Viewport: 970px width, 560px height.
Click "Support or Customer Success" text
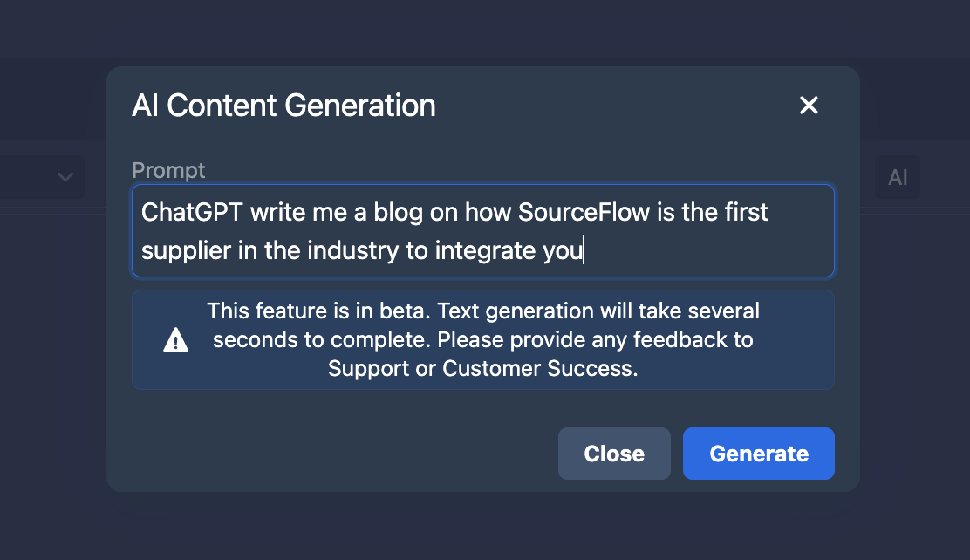click(482, 369)
